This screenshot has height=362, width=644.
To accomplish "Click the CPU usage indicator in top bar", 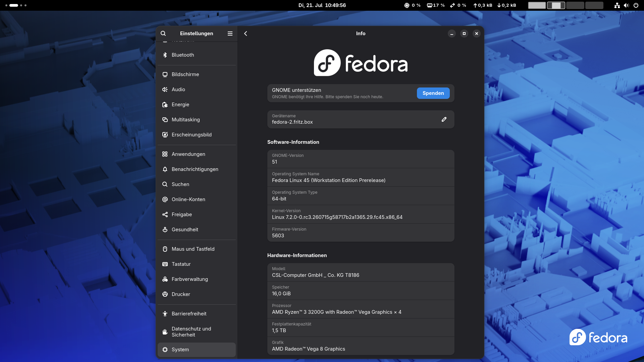I will click(x=413, y=5).
